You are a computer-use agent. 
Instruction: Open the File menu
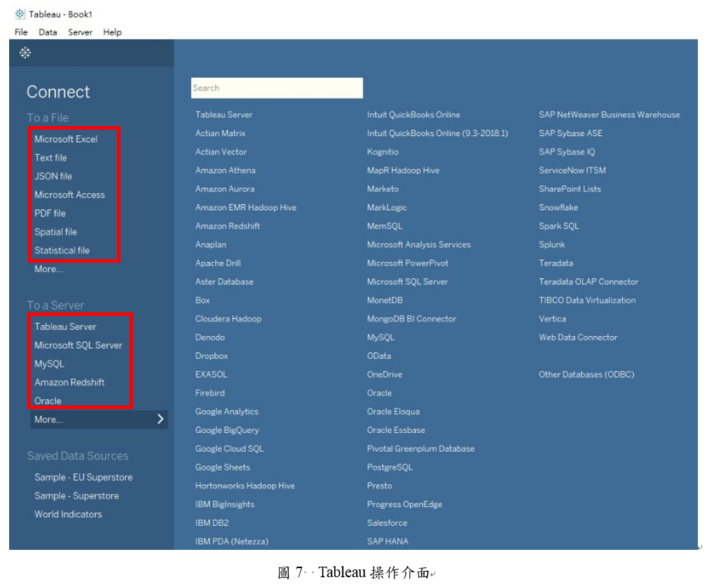21,32
